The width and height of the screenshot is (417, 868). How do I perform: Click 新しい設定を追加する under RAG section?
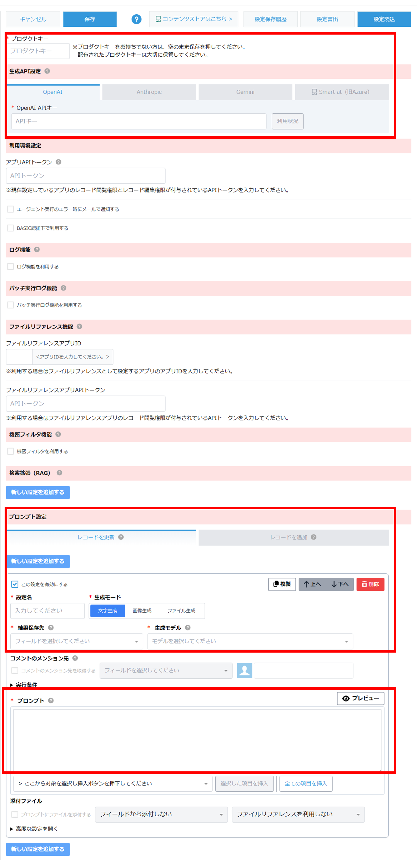[x=38, y=492]
